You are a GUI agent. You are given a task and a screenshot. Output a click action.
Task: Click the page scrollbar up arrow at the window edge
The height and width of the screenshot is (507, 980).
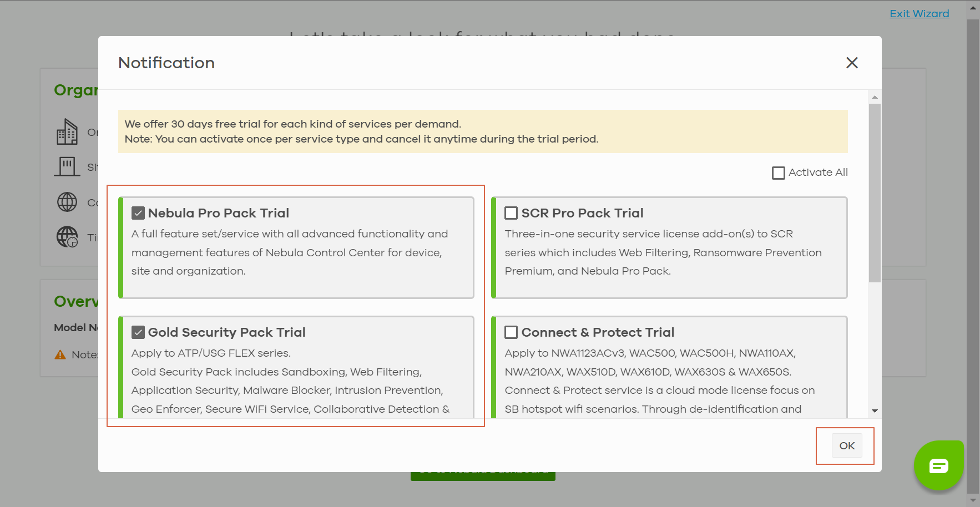coord(973,8)
